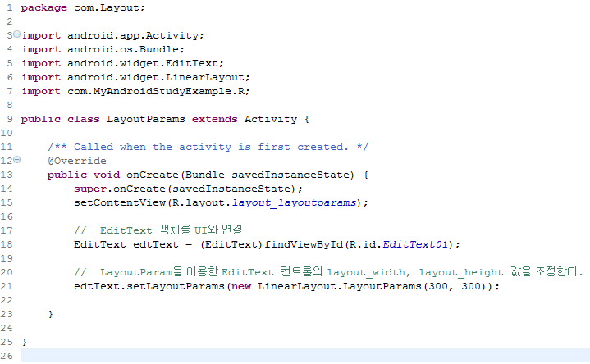
Task: Click the 'void' keyword on line 13
Action: pos(107,175)
